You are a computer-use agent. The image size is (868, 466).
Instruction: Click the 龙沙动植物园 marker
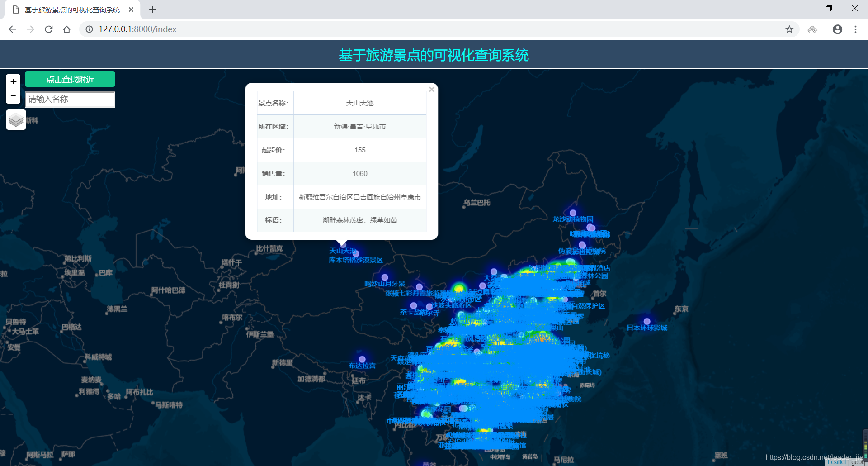(573, 213)
